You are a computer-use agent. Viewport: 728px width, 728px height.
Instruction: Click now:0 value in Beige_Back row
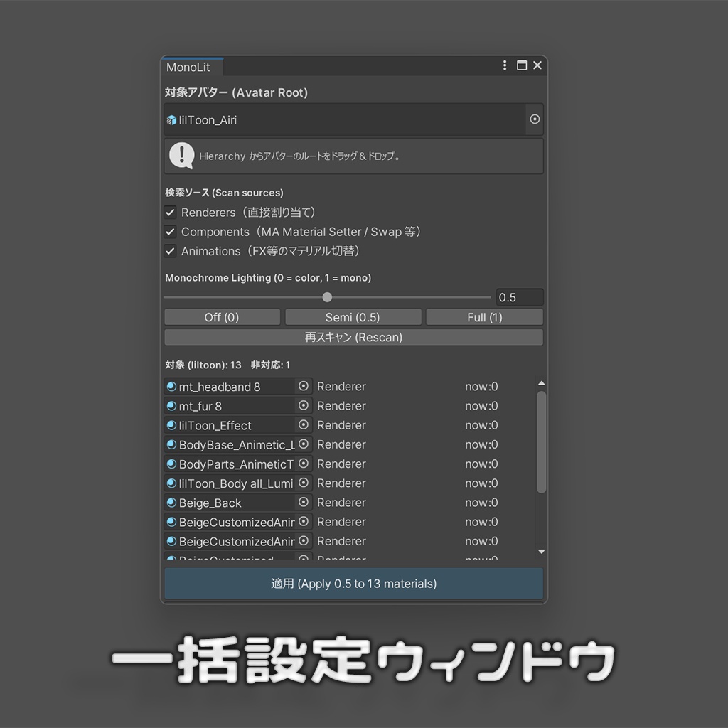click(x=481, y=503)
